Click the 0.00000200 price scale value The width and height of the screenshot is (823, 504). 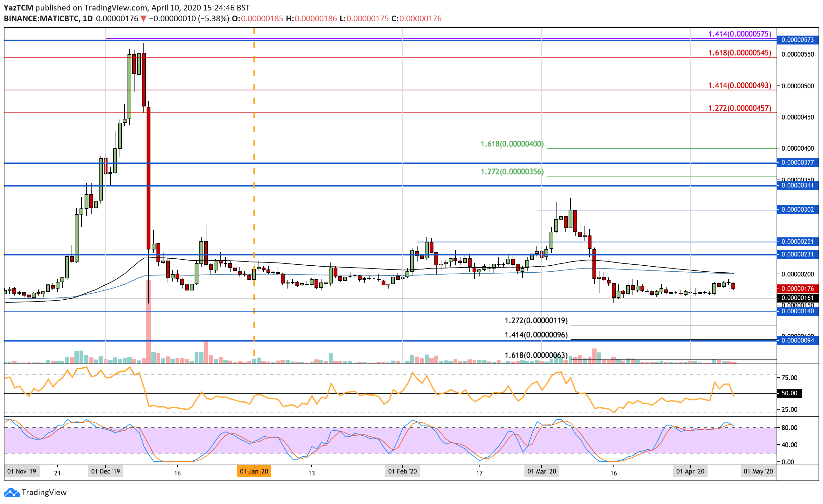point(798,274)
